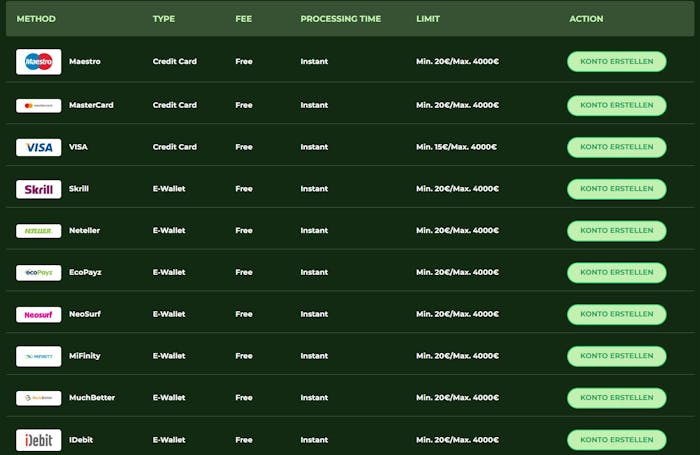
Task: Click Free fee in MasterCard row
Action: click(x=244, y=105)
